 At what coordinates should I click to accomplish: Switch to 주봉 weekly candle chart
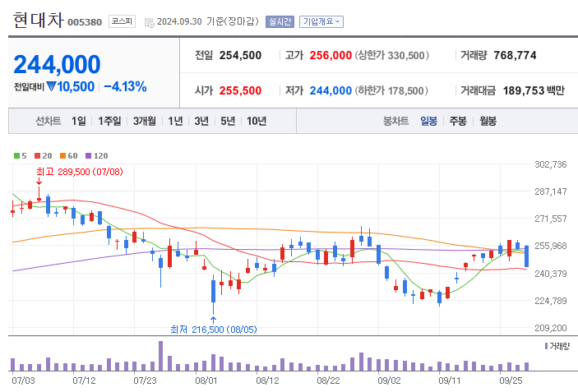pyautogui.click(x=458, y=121)
